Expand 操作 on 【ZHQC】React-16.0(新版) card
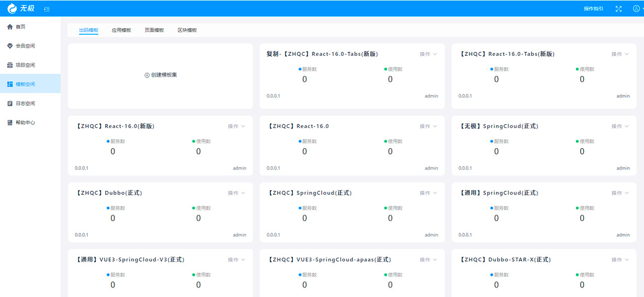Image resolution: width=644 pixels, height=297 pixels. coord(236,126)
